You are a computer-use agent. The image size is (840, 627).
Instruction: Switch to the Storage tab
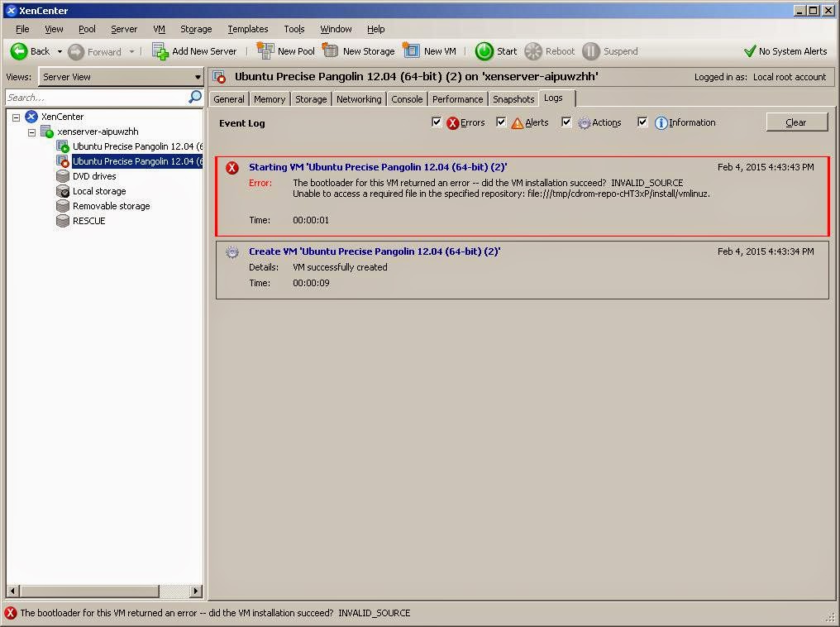click(x=311, y=99)
